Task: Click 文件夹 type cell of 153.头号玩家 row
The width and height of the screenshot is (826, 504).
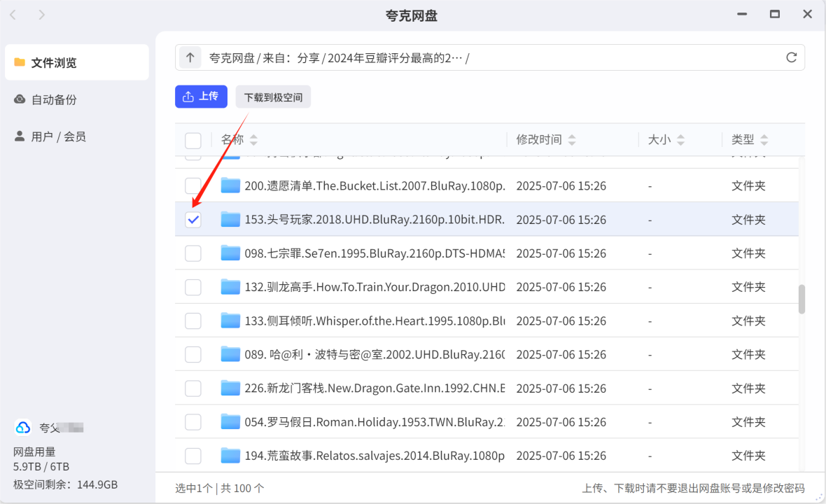Action: tap(748, 220)
